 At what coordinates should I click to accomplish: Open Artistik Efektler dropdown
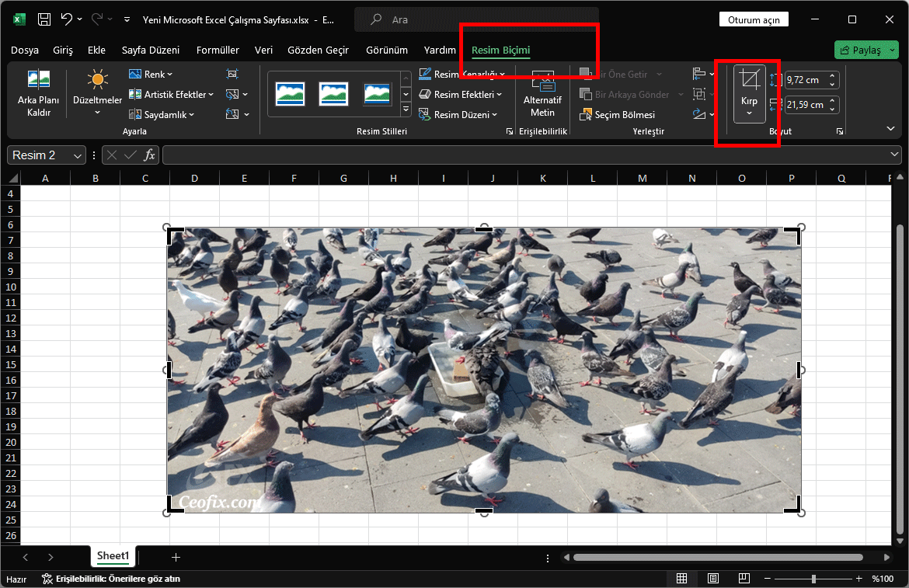pos(171,95)
